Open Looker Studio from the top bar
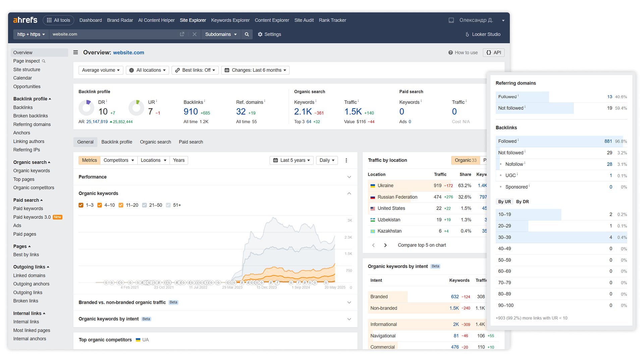644x362 pixels. pyautogui.click(x=483, y=34)
